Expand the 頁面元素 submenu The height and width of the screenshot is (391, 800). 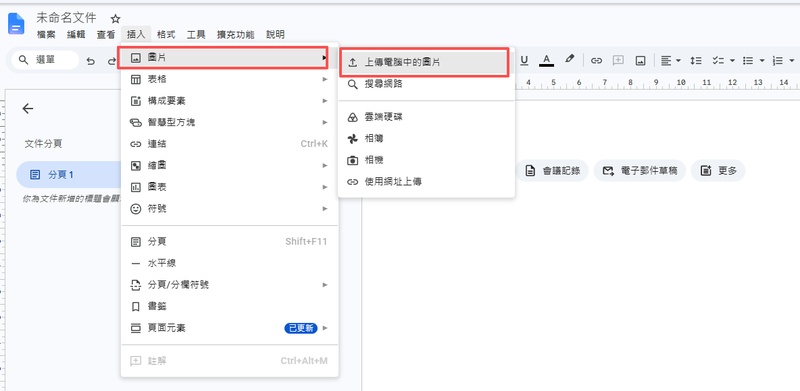[x=230, y=328]
